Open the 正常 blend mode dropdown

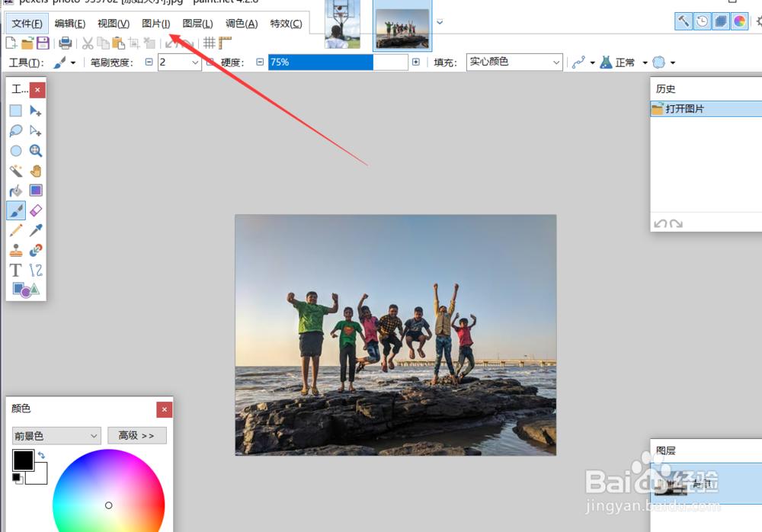coord(624,62)
